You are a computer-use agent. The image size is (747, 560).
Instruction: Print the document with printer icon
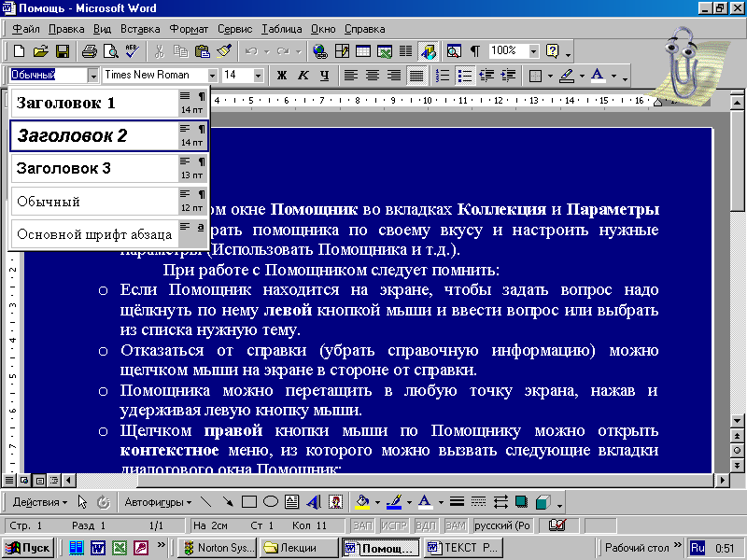[x=89, y=51]
